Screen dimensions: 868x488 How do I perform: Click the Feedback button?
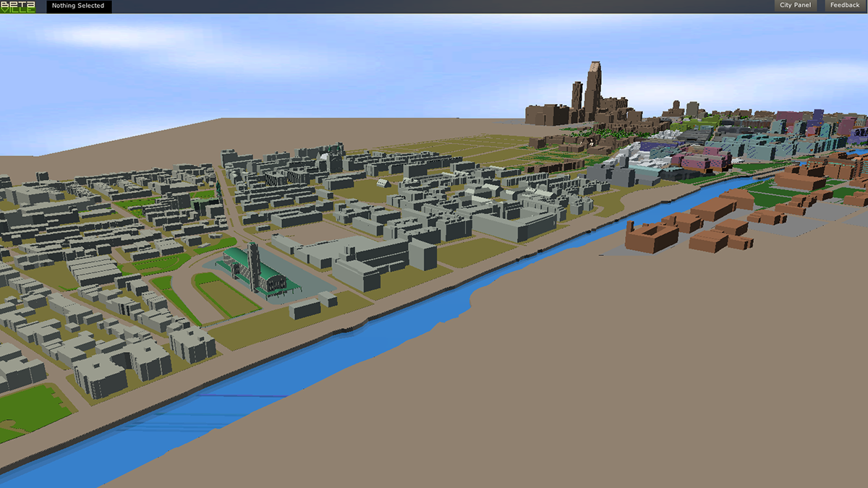coord(844,6)
